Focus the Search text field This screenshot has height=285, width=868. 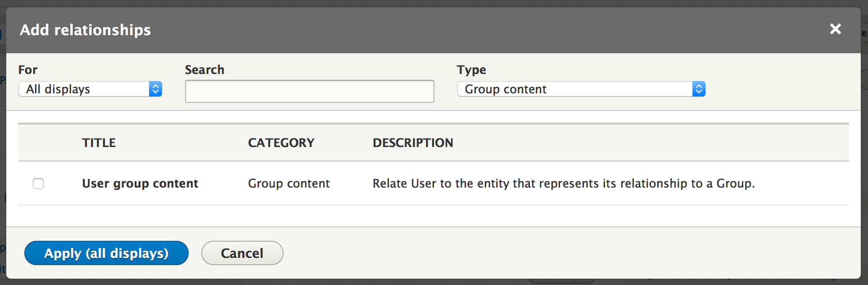tap(309, 92)
